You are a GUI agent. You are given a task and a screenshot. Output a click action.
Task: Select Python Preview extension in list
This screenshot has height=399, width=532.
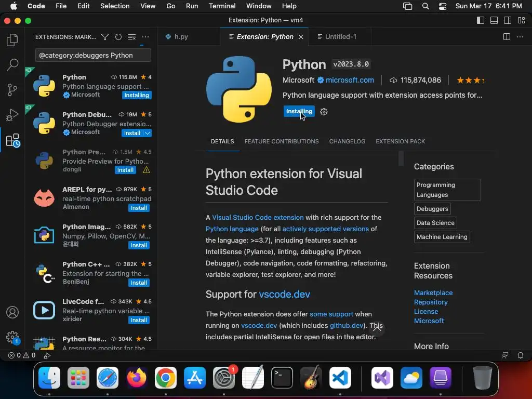[x=91, y=161]
